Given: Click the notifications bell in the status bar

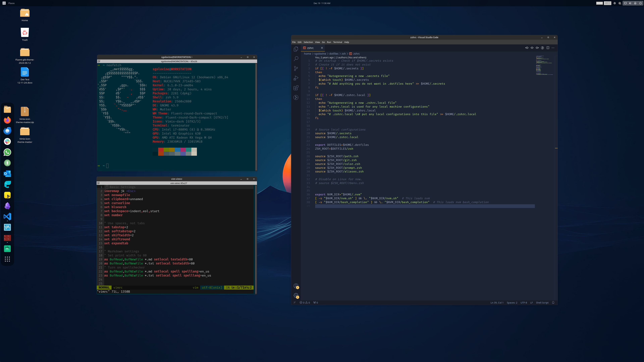Looking at the screenshot, I should [x=553, y=303].
